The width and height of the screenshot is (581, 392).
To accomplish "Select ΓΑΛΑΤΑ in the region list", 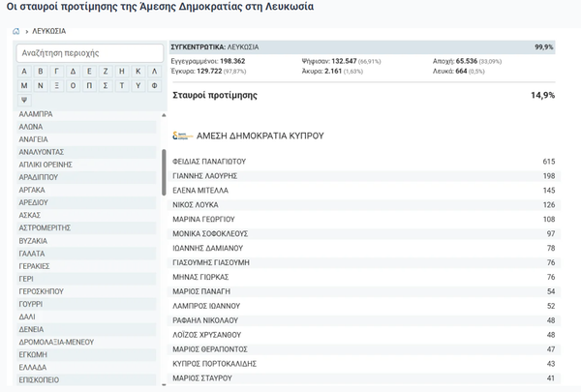I will click(x=87, y=254).
